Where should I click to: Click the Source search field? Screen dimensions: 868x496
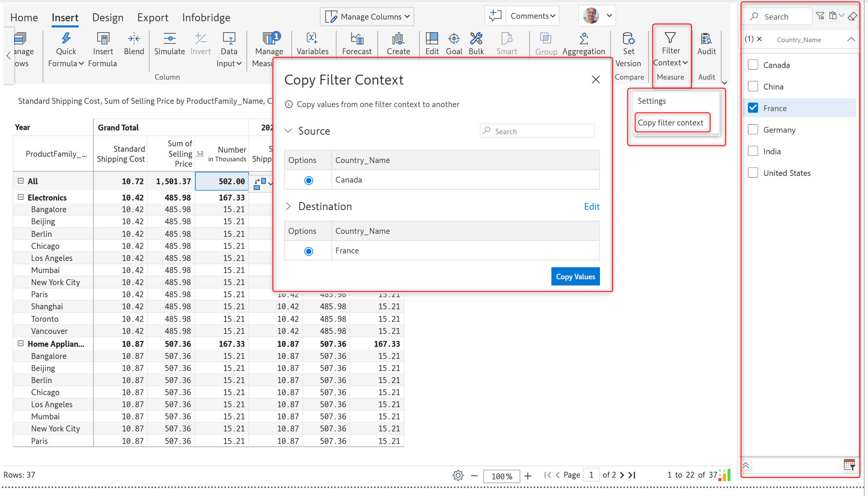[540, 131]
